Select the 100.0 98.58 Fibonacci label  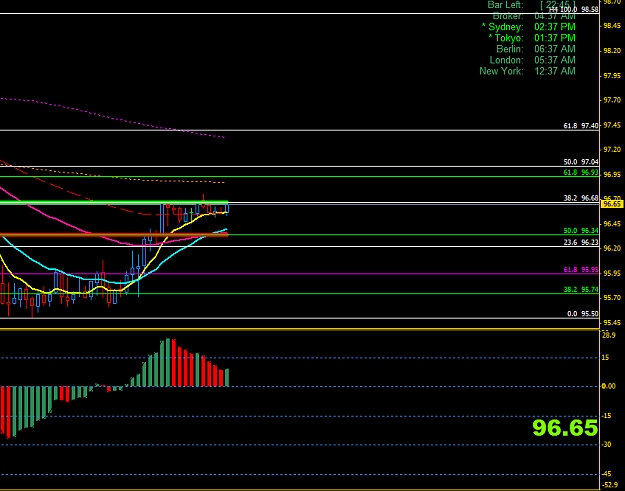point(574,9)
